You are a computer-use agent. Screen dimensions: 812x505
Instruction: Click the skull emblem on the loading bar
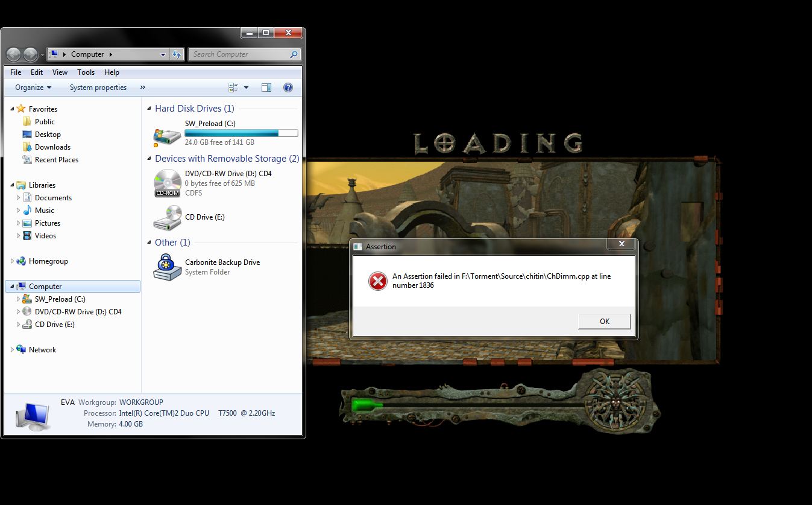(x=615, y=402)
